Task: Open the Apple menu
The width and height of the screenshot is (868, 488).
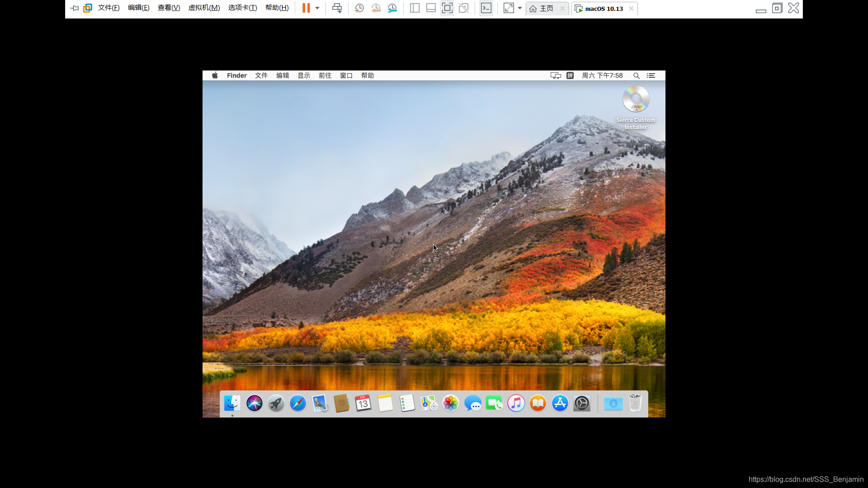Action: coord(215,75)
